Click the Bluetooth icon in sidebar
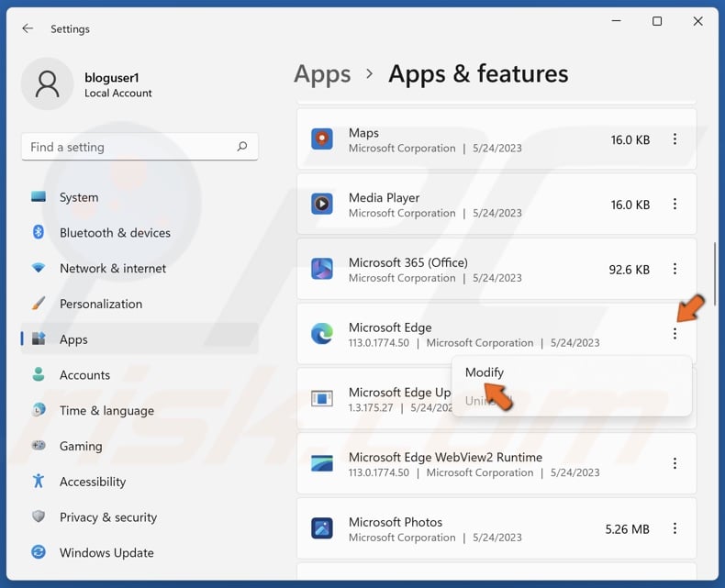Screen dimensions: 725x588 [39, 232]
